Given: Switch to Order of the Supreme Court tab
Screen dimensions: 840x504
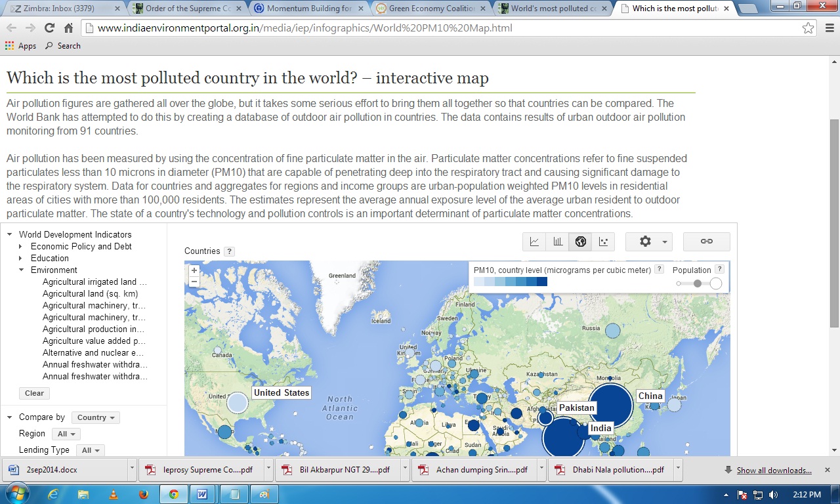Looking at the screenshot, I should [186, 9].
